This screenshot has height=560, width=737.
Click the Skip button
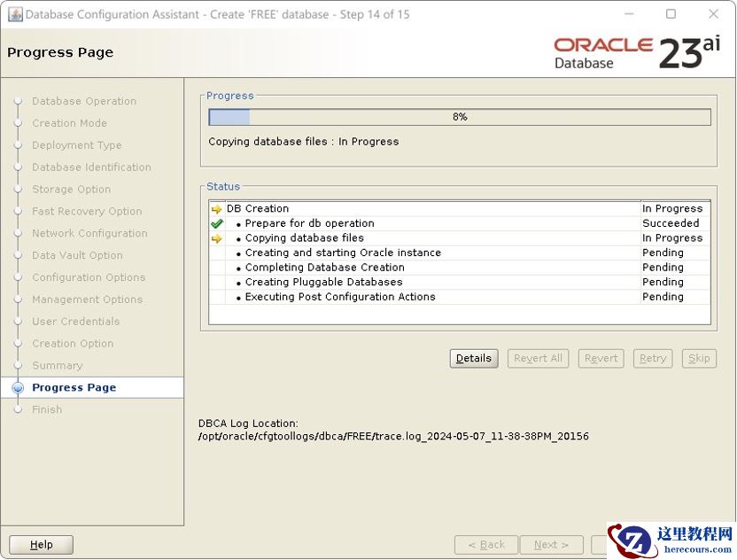click(x=699, y=358)
